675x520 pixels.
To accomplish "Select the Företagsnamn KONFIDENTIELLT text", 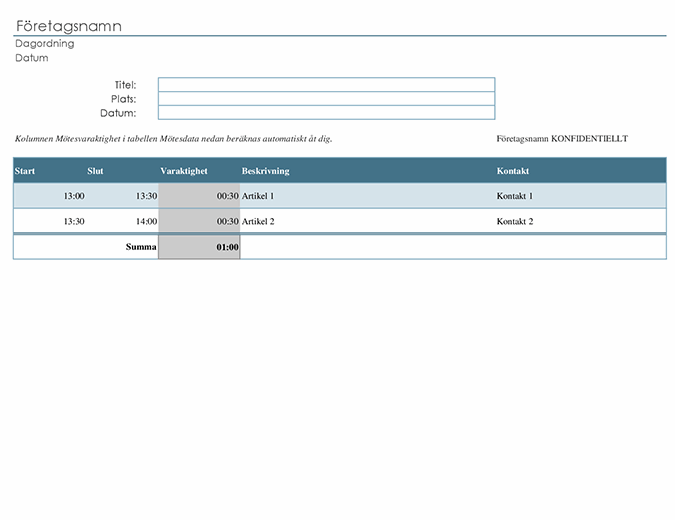I will 562,139.
